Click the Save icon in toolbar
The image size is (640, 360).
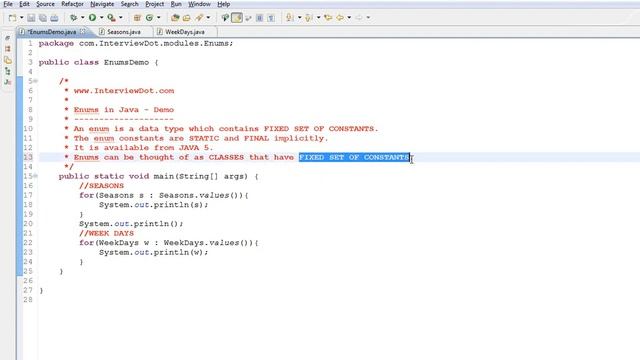31,18
